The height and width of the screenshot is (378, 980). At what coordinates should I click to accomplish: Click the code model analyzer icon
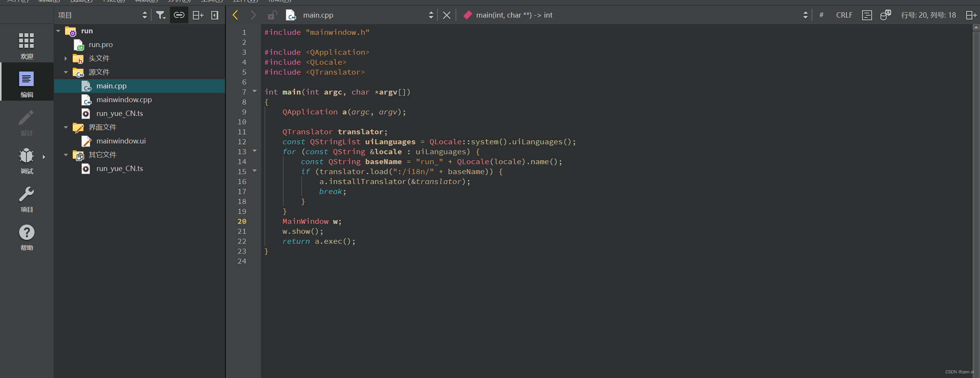coord(885,15)
